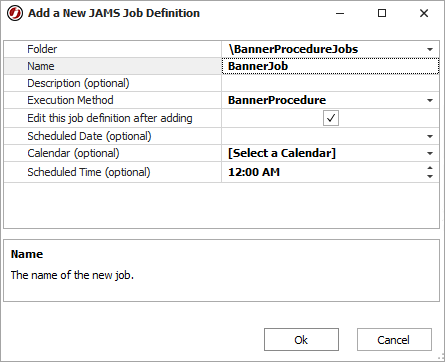The height and width of the screenshot is (362, 445).
Task: Click the Name field containing BannerJob
Action: click(330, 66)
